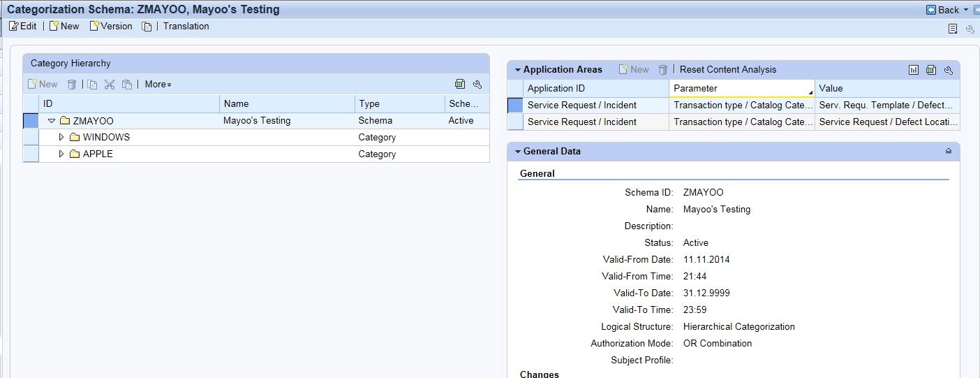Open the More dropdown in Category Hierarchy
Screen dimensions: 980x378
(x=158, y=84)
